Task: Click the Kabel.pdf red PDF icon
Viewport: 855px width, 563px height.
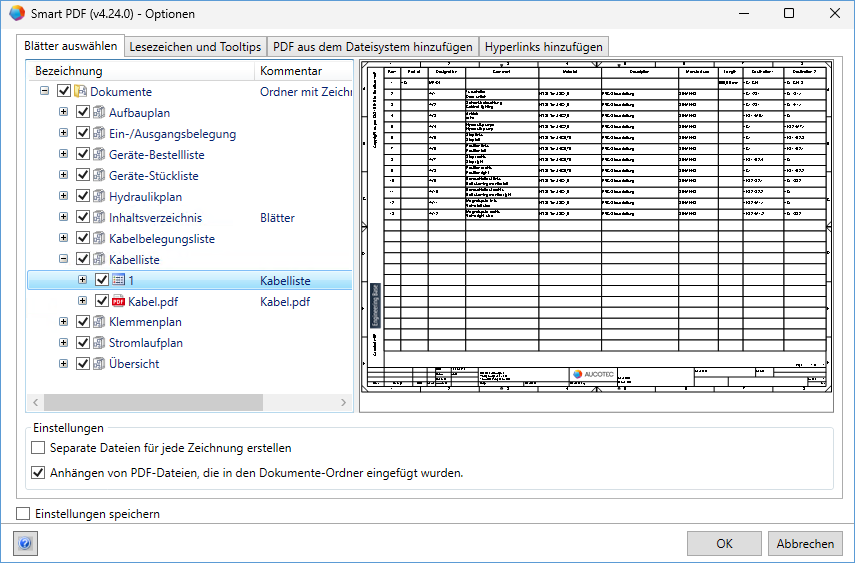Action: 118,301
